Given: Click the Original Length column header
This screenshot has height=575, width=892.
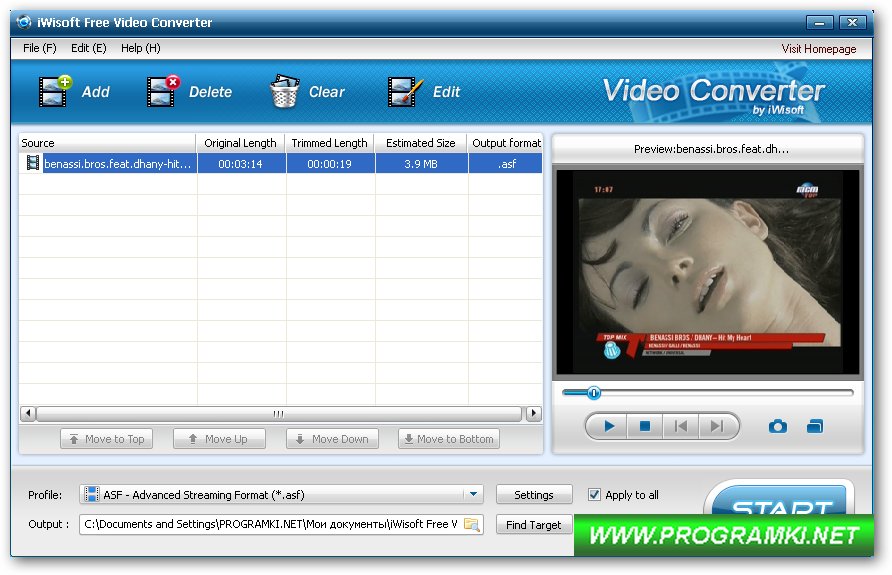Looking at the screenshot, I should 241,143.
